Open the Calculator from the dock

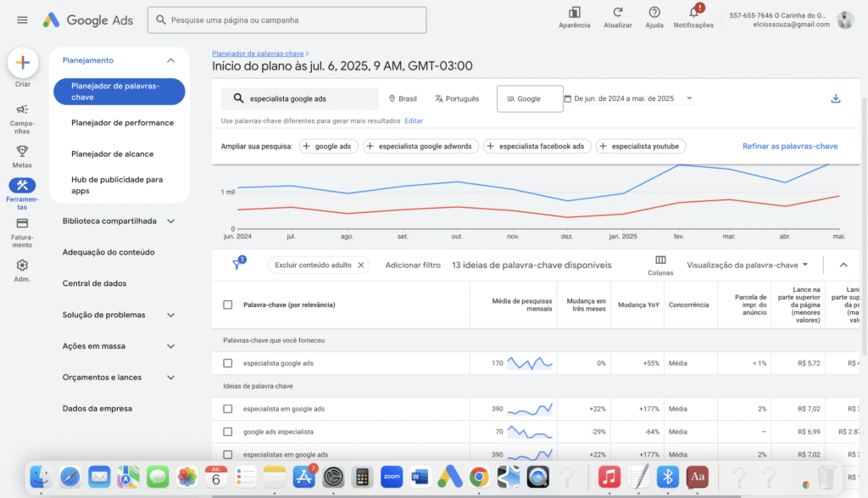point(362,477)
